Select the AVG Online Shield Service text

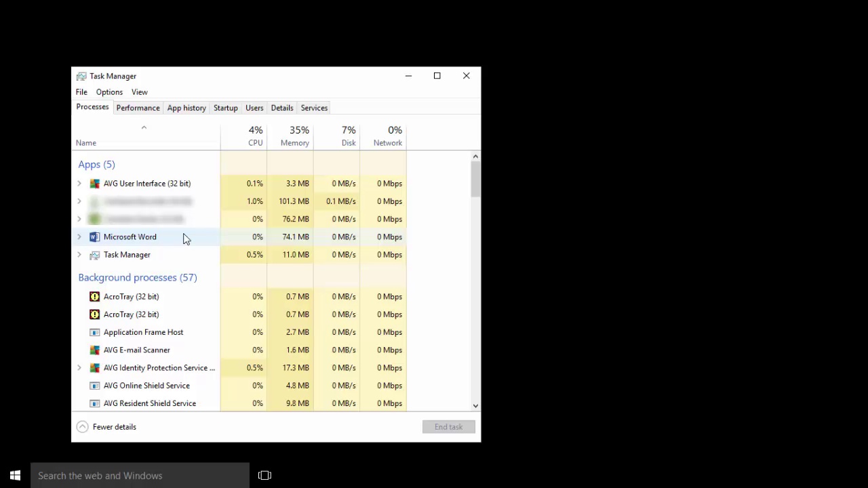(146, 386)
